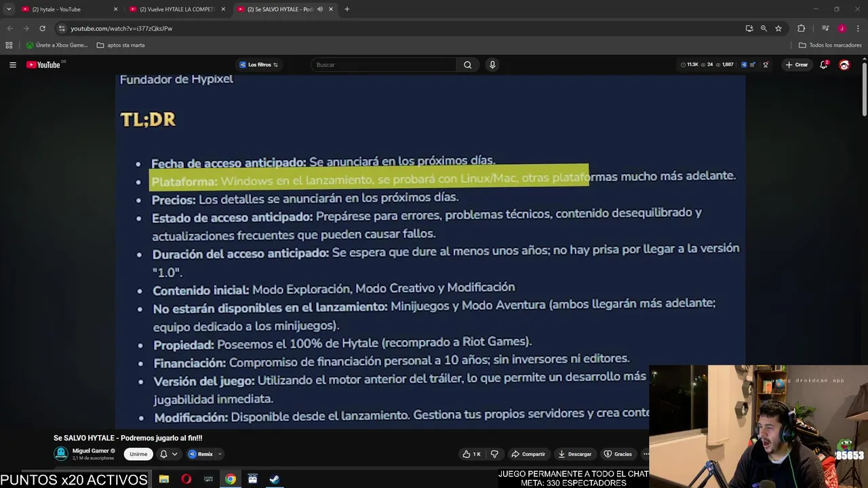Click the webcam overlay in the video

(758, 427)
